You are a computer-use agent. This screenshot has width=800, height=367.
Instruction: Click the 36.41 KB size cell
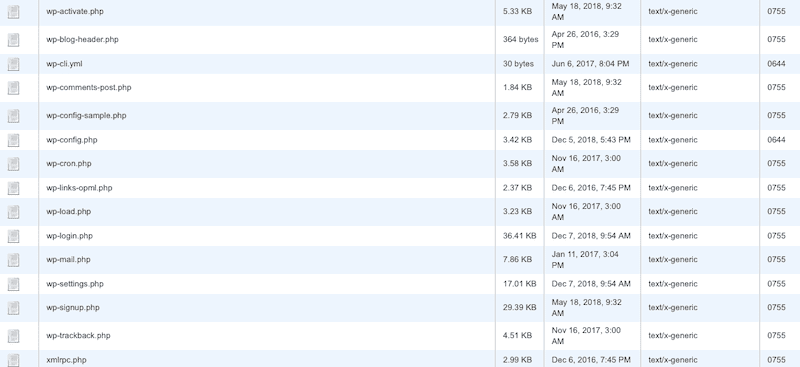point(519,236)
